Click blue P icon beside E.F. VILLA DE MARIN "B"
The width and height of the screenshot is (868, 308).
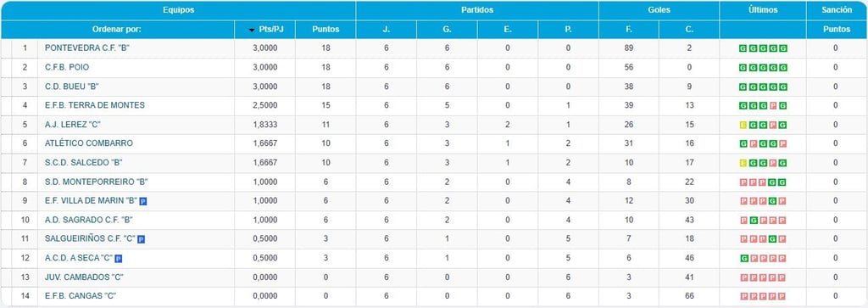pos(142,201)
